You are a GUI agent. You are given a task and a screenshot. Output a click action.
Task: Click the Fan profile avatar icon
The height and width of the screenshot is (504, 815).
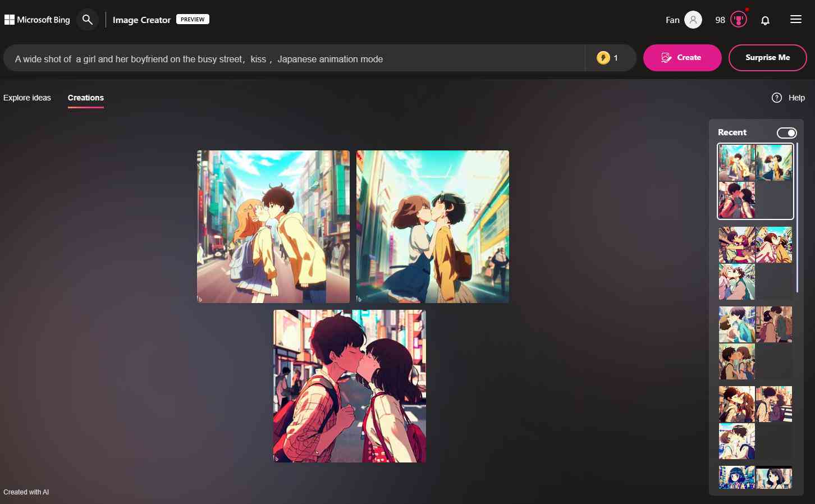click(x=693, y=20)
